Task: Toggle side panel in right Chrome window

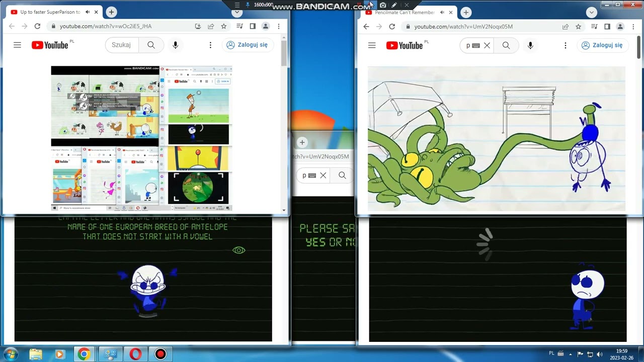Action: tap(607, 26)
